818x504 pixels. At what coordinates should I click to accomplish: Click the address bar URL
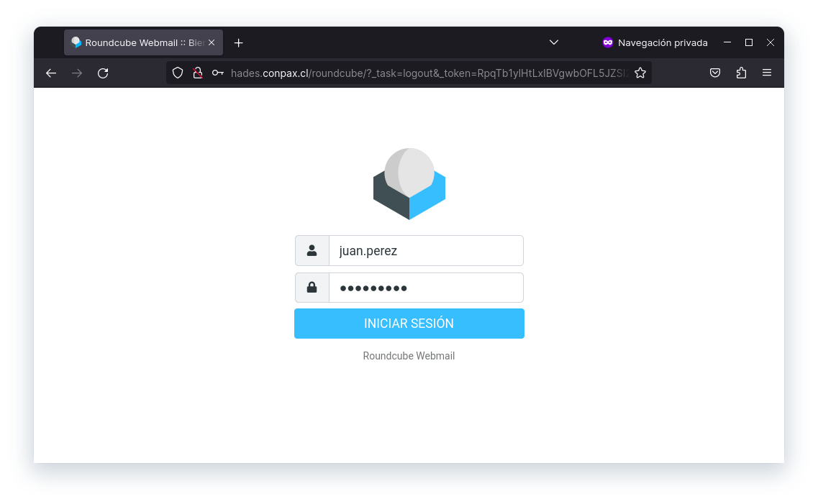click(430, 73)
